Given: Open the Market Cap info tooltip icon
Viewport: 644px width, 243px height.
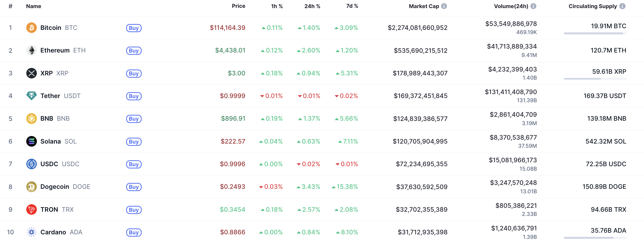Looking at the screenshot, I should pyautogui.click(x=444, y=6).
